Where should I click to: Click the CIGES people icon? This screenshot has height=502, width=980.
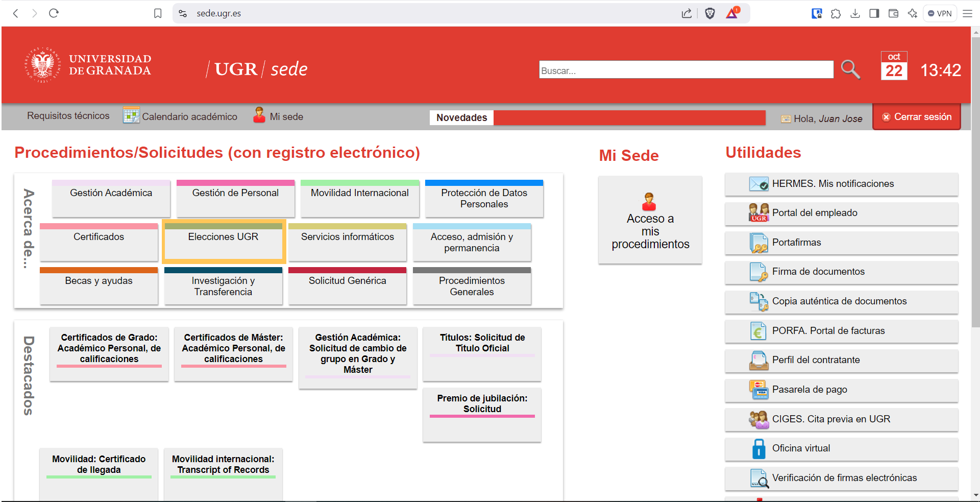coord(758,419)
